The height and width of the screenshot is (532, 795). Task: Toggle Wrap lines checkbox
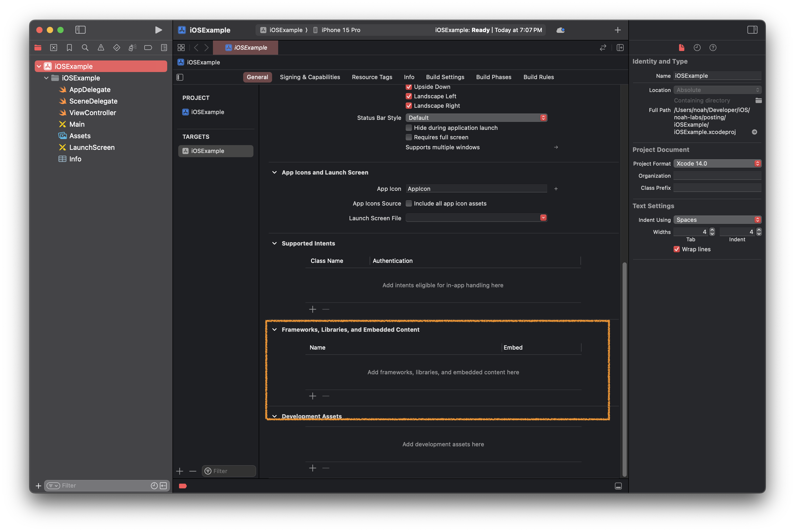(x=677, y=249)
